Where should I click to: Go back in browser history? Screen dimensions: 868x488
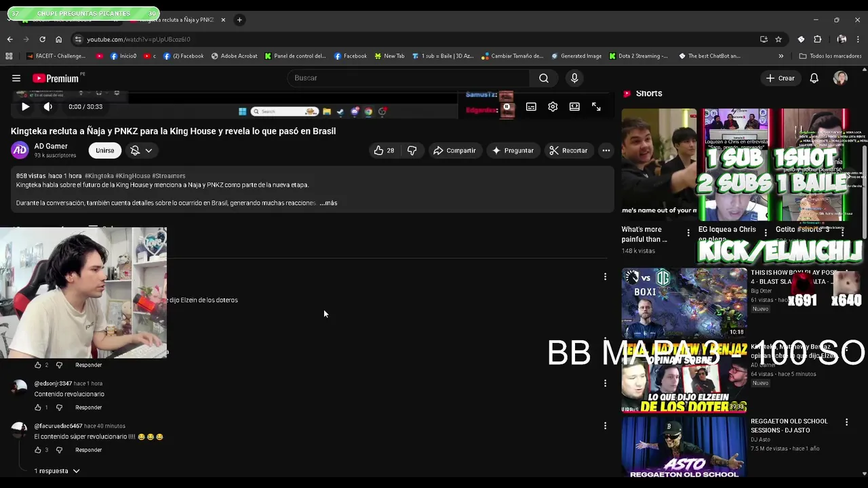9,39
